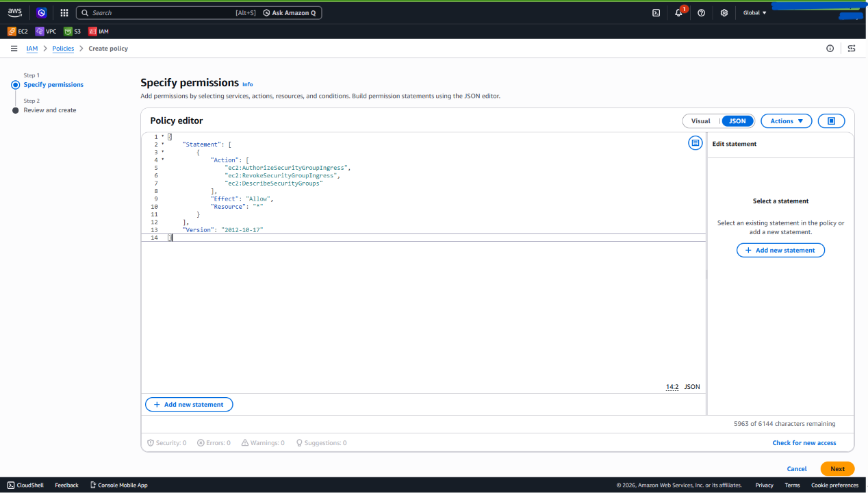This screenshot has width=868, height=493.
Task: Open Cookie preferences in footer
Action: pyautogui.click(x=834, y=485)
